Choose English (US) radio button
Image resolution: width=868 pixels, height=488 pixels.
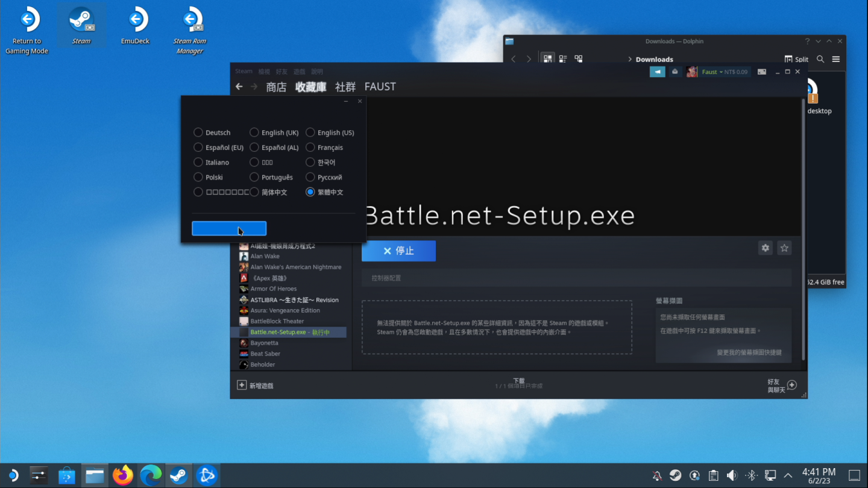point(330,133)
